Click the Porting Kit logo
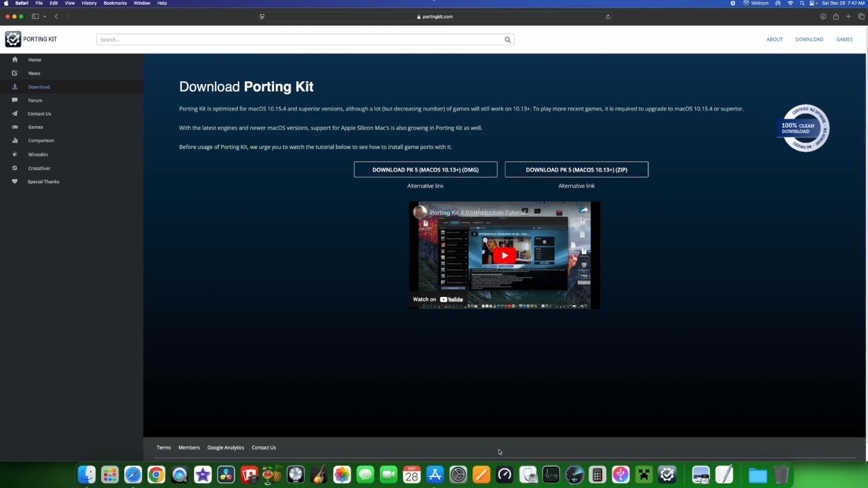Screen dimensions: 868x488 31,39
